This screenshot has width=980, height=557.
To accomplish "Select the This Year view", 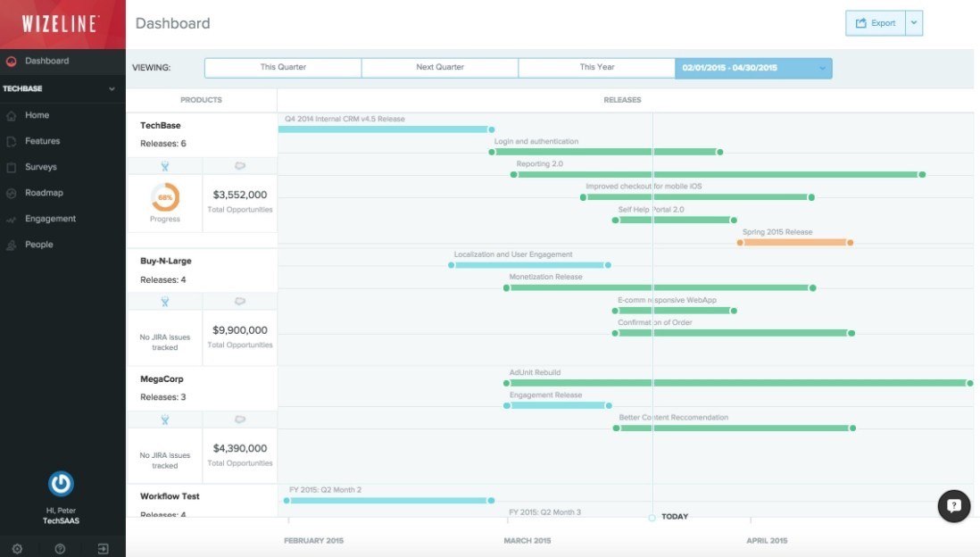I will [597, 68].
